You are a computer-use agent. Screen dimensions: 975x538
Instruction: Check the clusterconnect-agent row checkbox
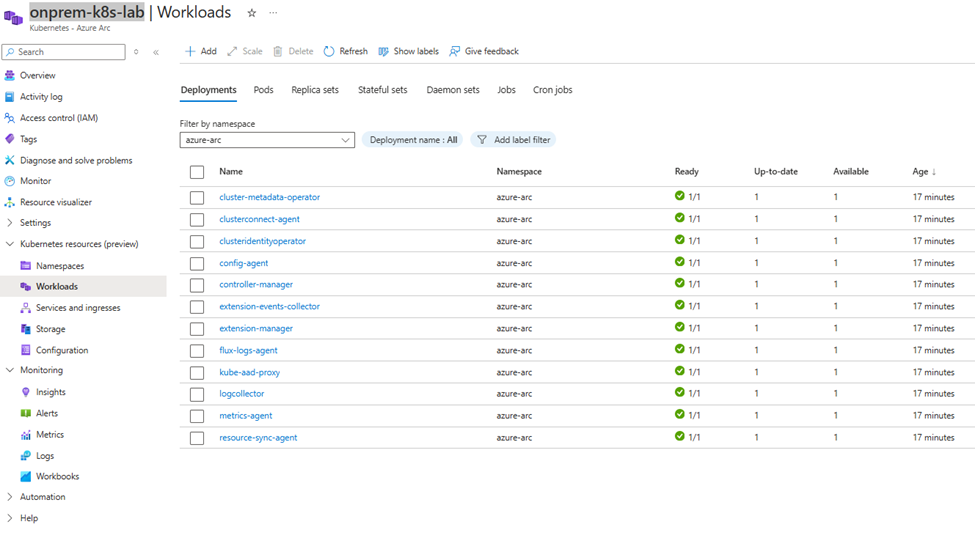tap(197, 220)
